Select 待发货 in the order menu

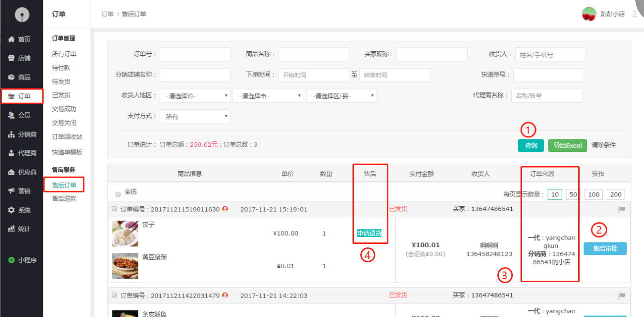click(x=61, y=81)
